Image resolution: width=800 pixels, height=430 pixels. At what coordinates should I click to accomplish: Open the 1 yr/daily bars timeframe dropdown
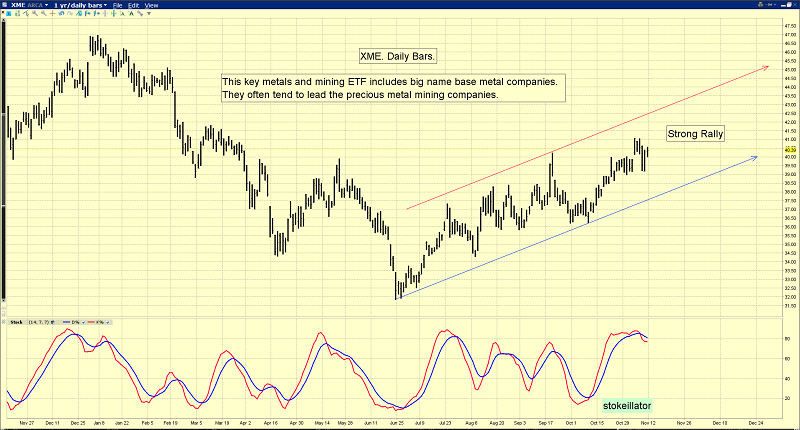click(80, 5)
